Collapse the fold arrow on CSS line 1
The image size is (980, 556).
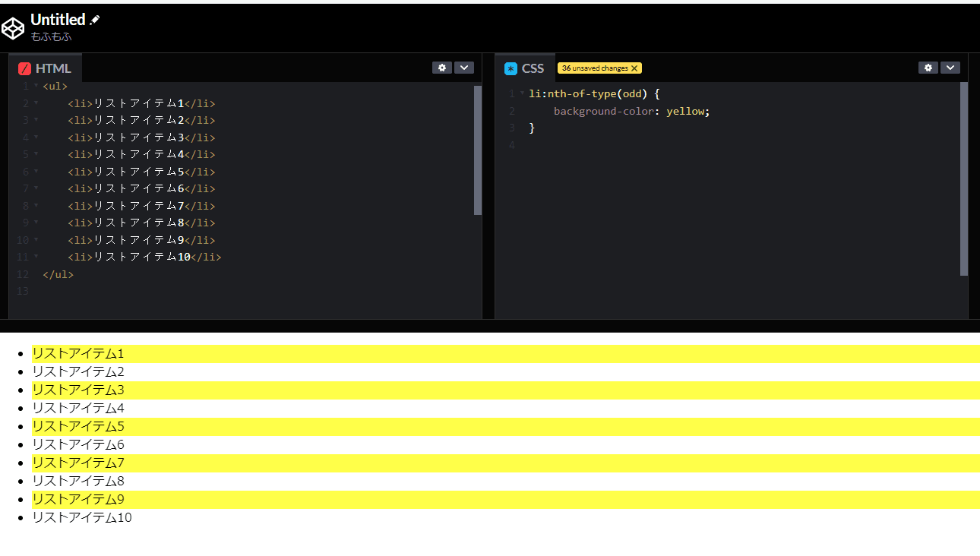click(x=520, y=93)
